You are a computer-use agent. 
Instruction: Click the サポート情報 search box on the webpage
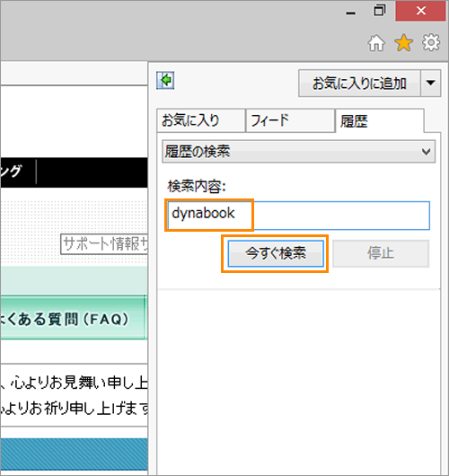click(x=104, y=244)
